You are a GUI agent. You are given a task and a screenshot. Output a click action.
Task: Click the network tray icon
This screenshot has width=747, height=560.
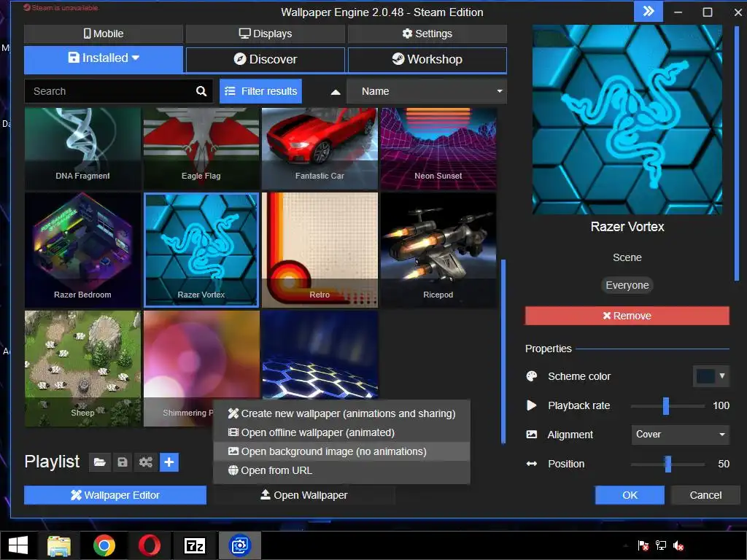coord(661,545)
